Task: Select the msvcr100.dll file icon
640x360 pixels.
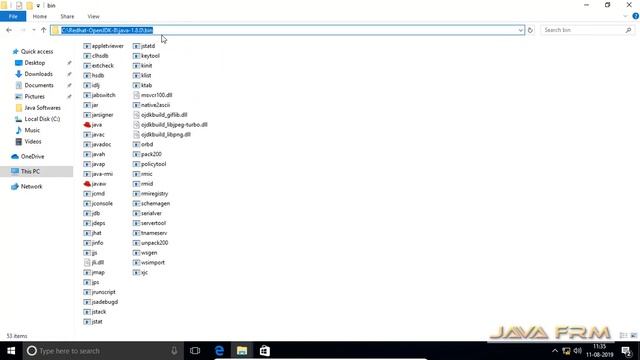Action: click(136, 95)
